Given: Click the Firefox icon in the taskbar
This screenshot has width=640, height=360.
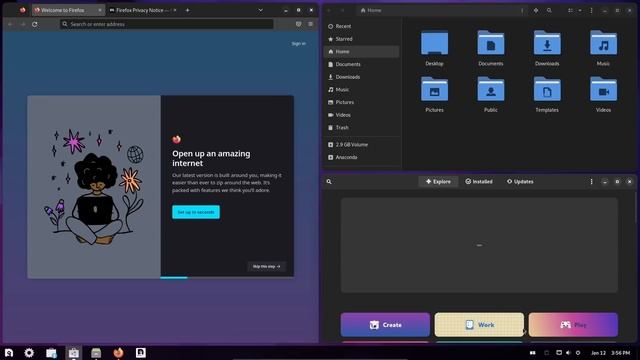Looking at the screenshot, I should (x=118, y=353).
